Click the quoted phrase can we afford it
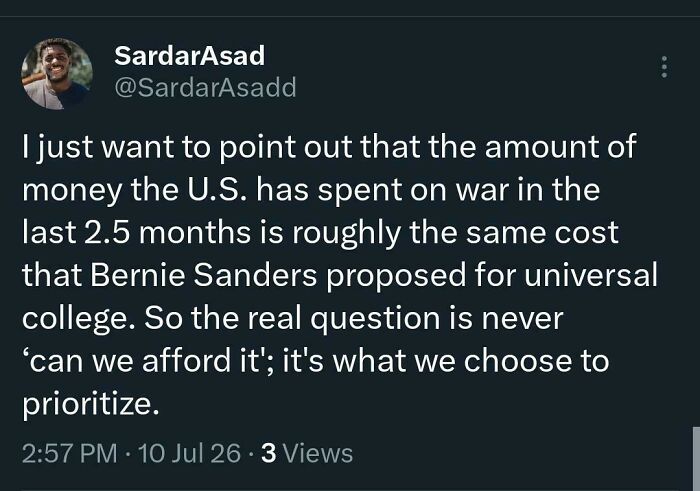 146,361
